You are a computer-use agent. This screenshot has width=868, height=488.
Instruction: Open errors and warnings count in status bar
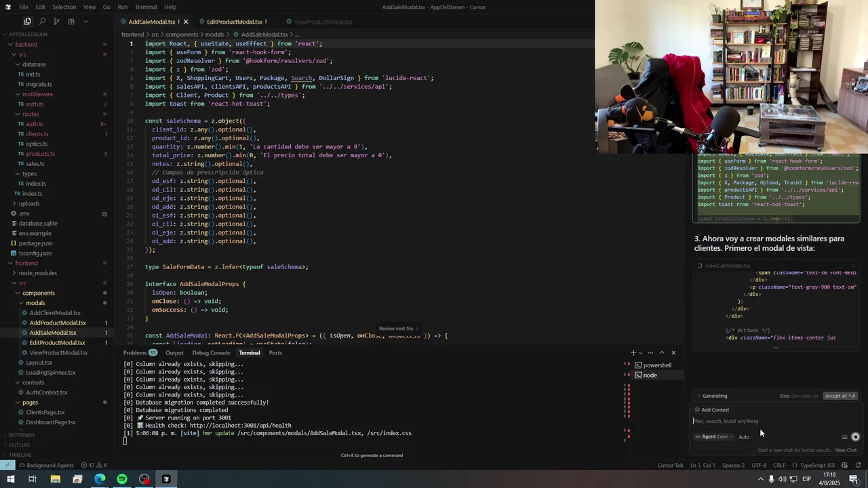tap(94, 466)
